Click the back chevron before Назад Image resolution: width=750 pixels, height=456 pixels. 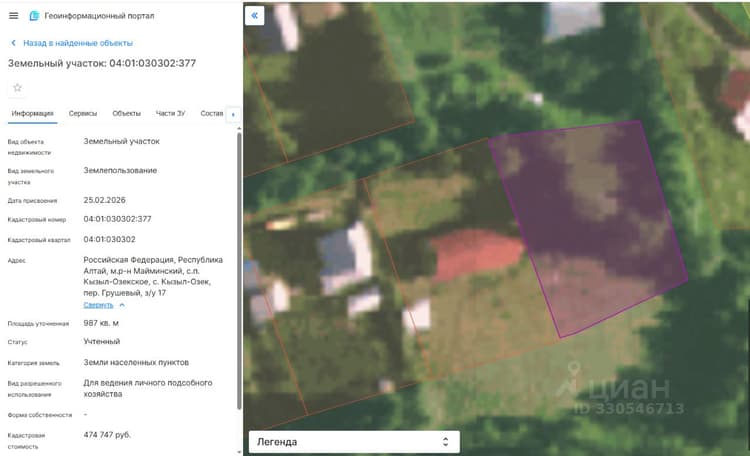13,43
